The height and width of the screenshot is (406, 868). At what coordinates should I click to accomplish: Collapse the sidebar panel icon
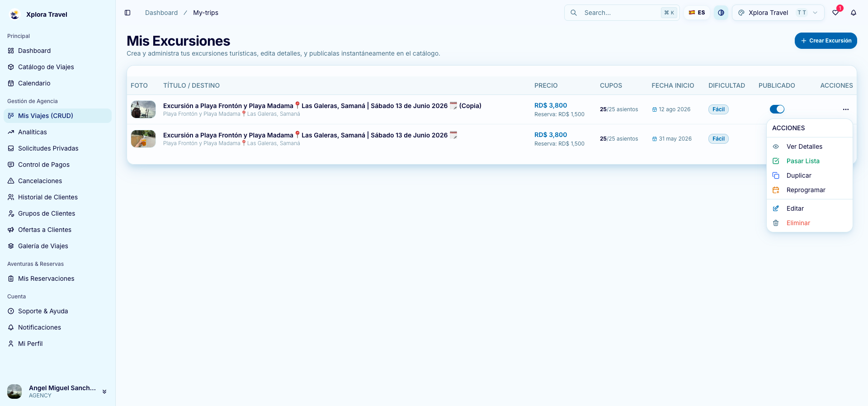pyautogui.click(x=127, y=13)
